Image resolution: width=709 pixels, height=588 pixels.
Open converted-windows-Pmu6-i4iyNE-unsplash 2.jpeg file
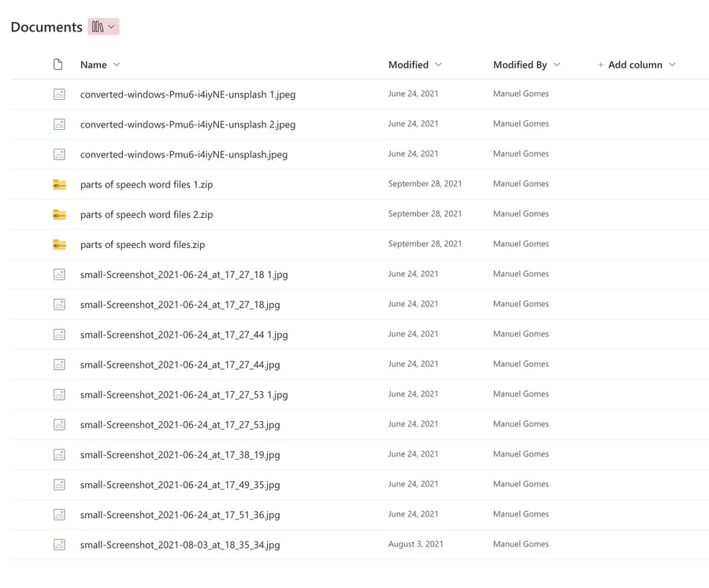click(187, 124)
